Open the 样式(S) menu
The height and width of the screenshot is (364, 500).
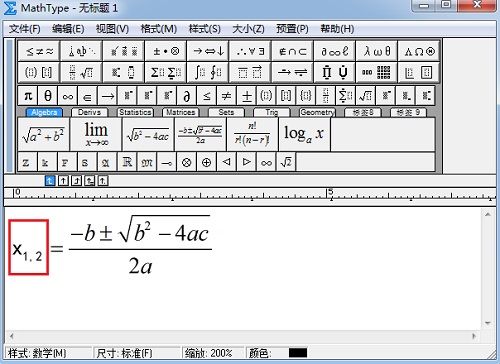pos(205,29)
